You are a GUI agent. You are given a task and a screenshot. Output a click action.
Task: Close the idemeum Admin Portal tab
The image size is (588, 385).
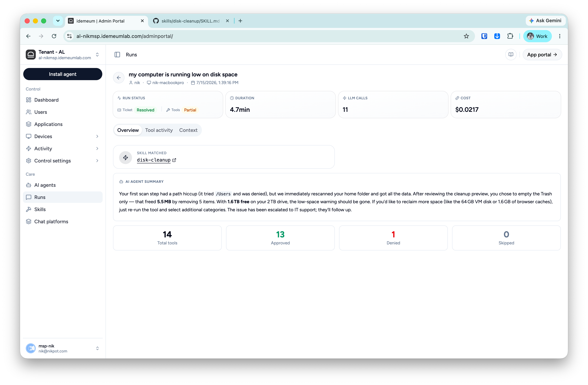point(142,21)
